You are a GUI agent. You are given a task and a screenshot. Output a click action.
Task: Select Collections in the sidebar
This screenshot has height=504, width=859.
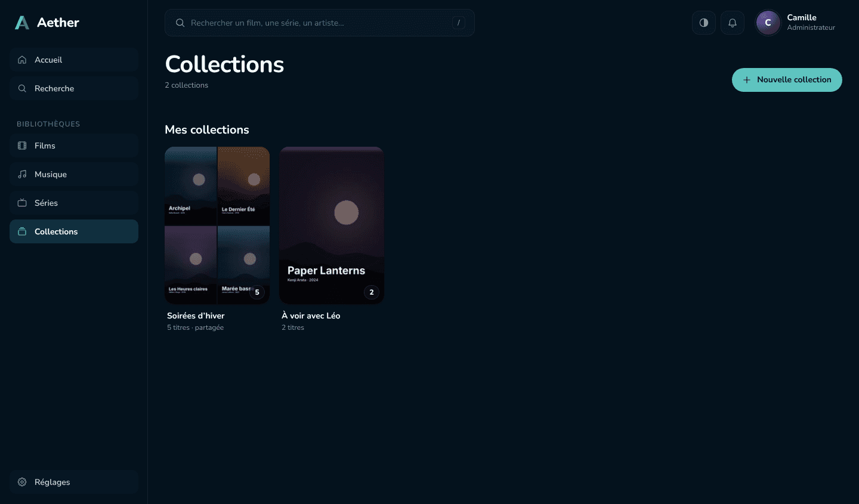(74, 231)
